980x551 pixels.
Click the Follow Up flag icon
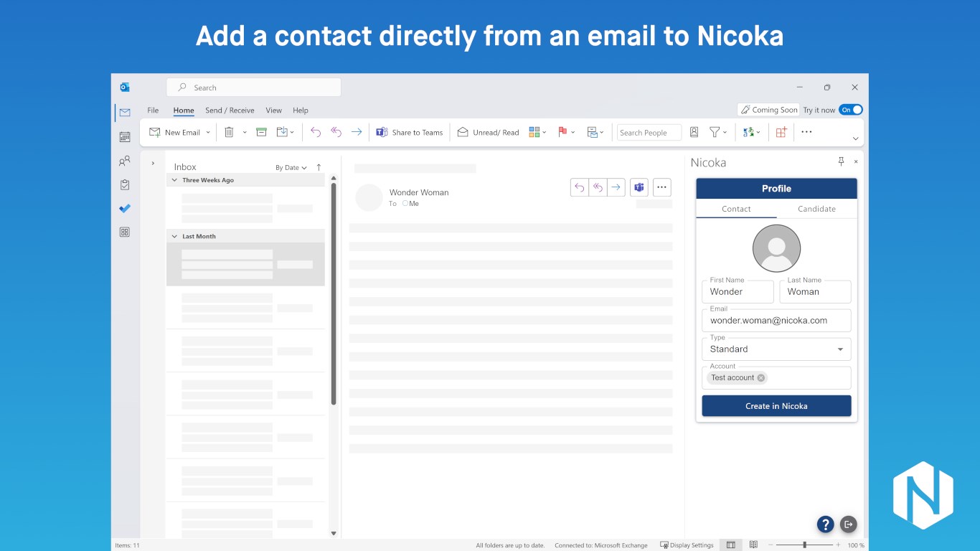pos(563,132)
